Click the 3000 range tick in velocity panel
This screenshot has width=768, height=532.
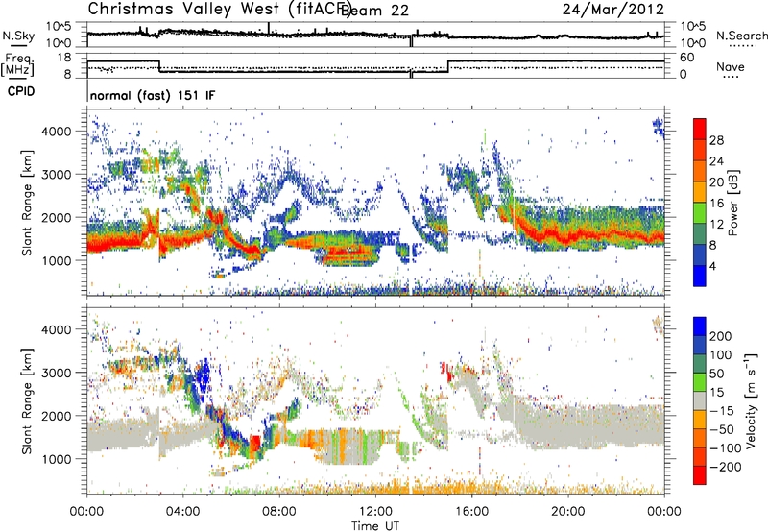[57, 373]
